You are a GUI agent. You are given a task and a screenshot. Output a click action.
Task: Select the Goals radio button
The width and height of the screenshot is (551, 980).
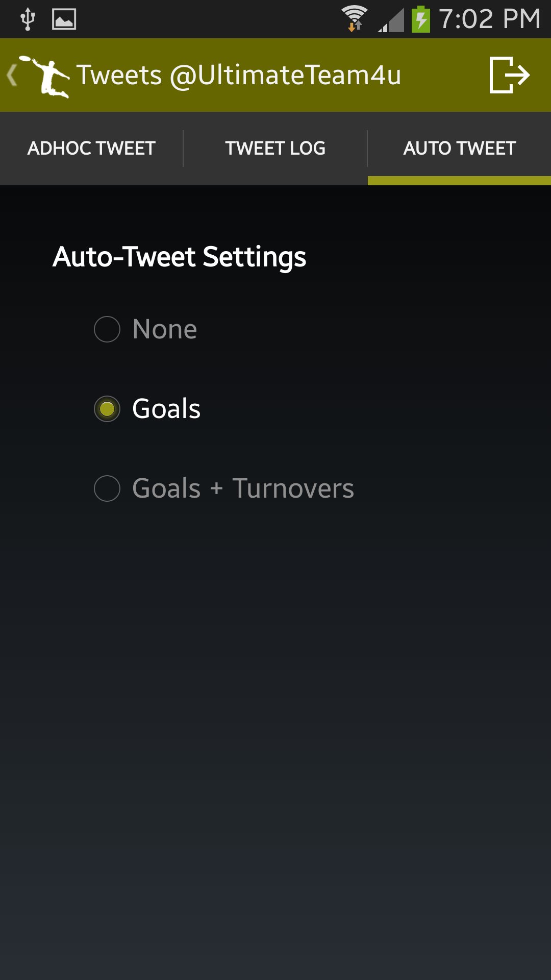tap(107, 409)
